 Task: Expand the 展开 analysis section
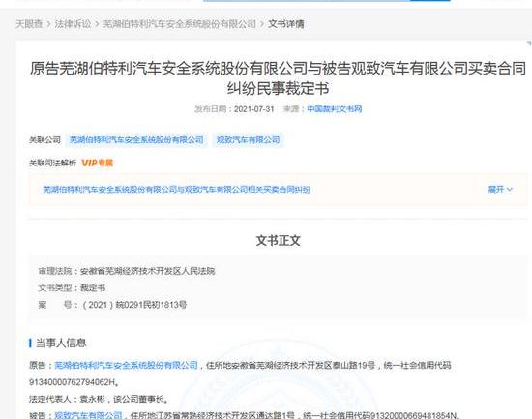500,189
